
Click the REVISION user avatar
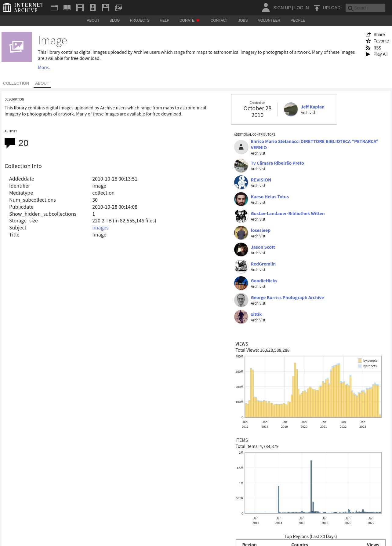pos(241,182)
